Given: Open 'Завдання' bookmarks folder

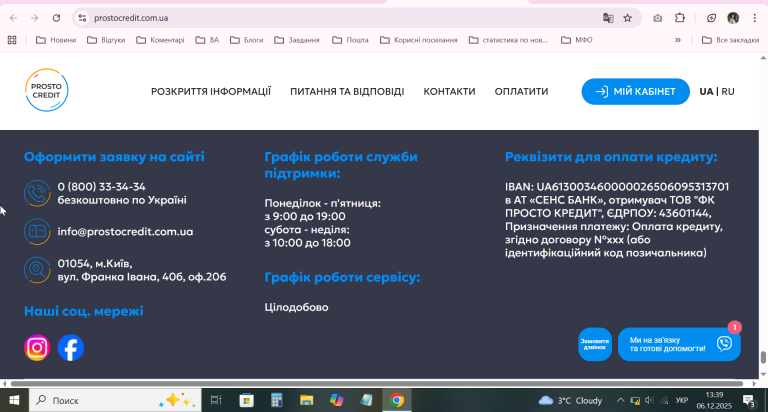Looking at the screenshot, I should [x=297, y=40].
